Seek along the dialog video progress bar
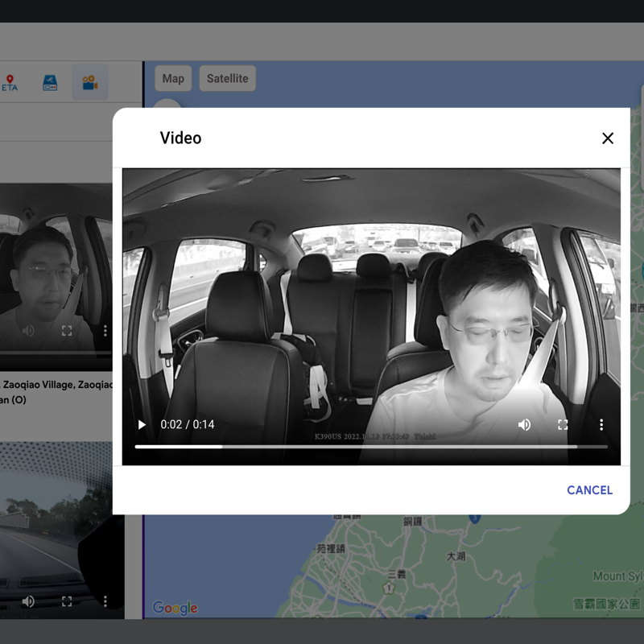 370,446
